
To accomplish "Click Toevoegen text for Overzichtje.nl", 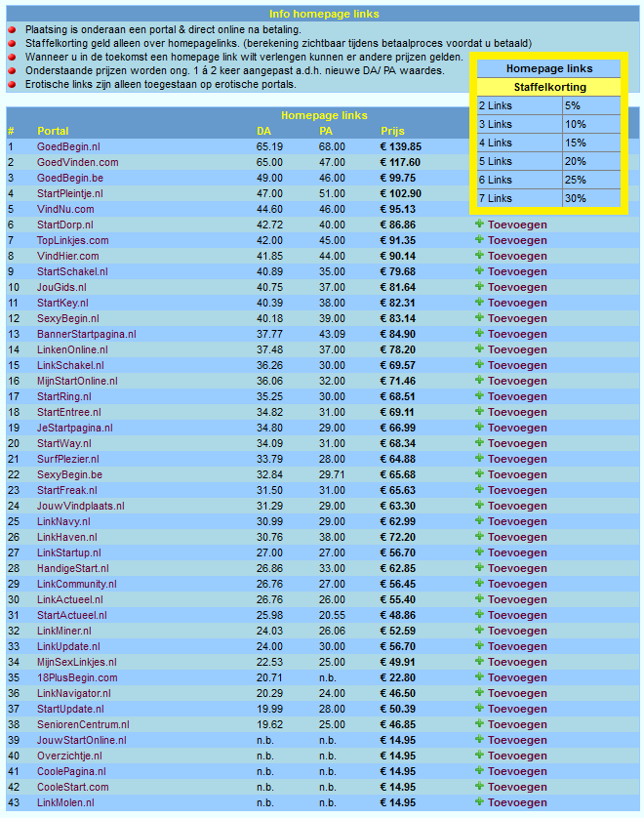I will [x=517, y=756].
